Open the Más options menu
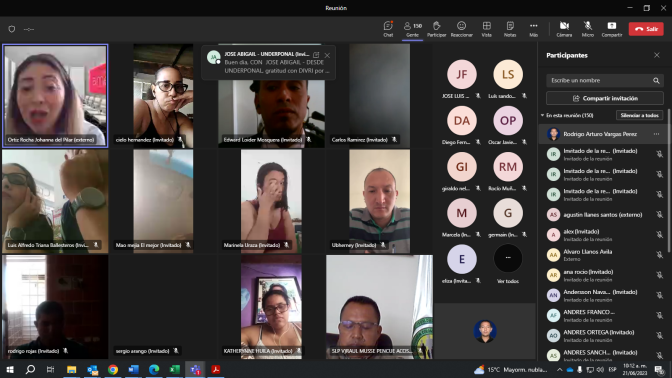Viewport: 672px width, 378px height. 534,29
